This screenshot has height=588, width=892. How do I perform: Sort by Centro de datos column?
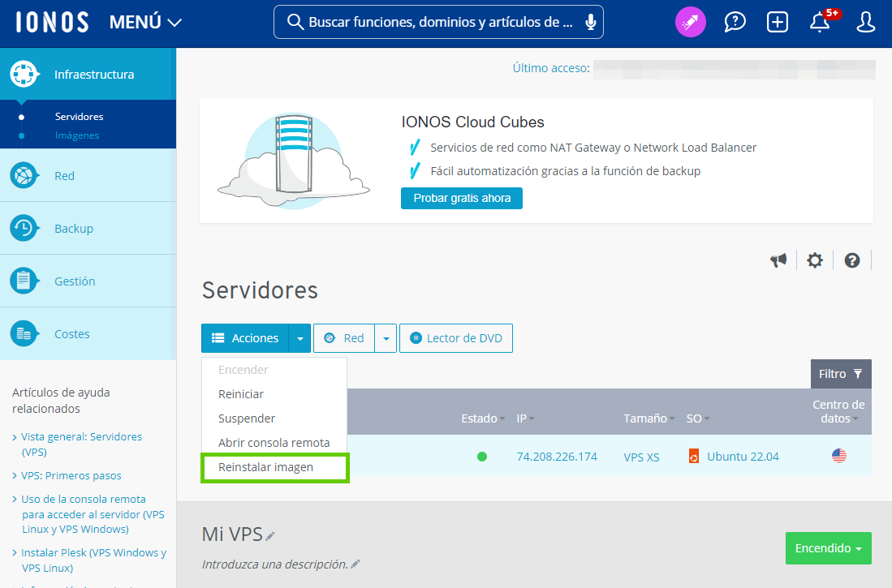coord(838,411)
